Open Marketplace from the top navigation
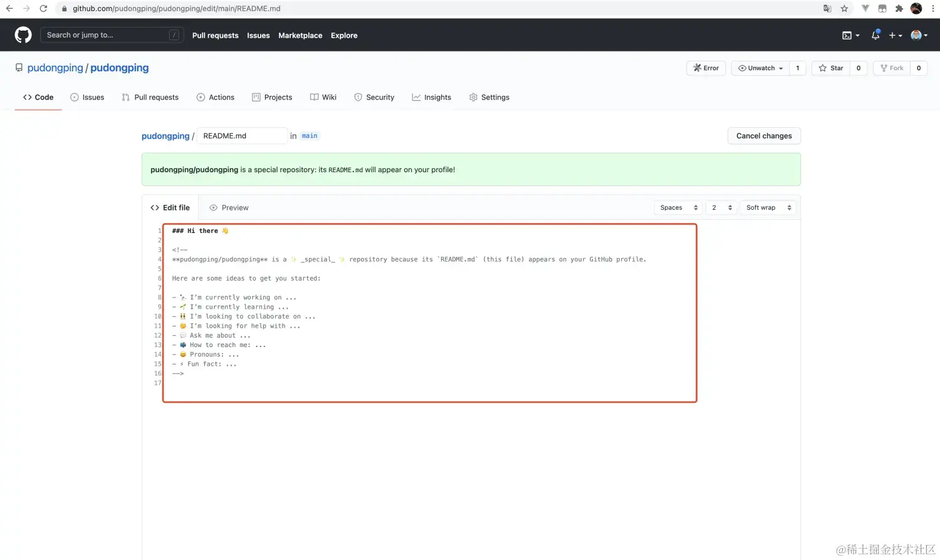This screenshot has width=940, height=560. (x=300, y=36)
